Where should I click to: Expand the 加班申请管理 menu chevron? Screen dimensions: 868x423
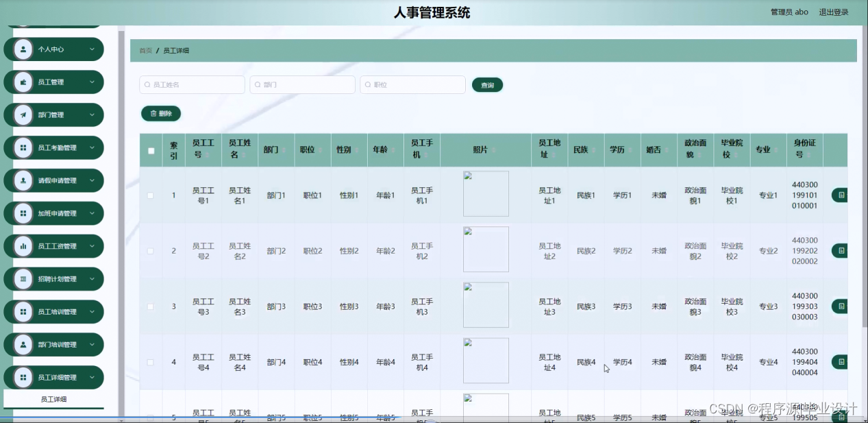coord(92,213)
